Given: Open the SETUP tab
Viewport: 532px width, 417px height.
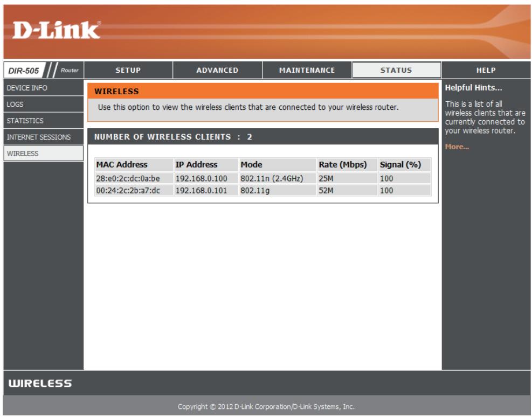Looking at the screenshot, I should tap(128, 70).
